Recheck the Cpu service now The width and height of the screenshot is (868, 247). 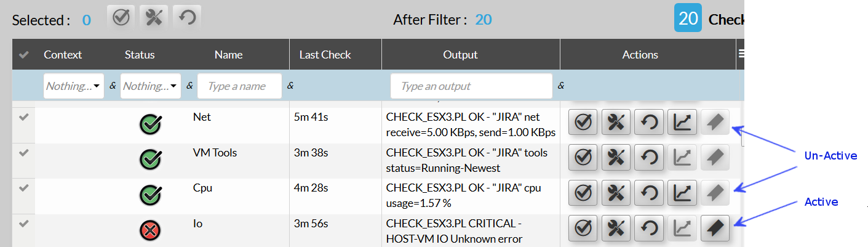click(649, 193)
